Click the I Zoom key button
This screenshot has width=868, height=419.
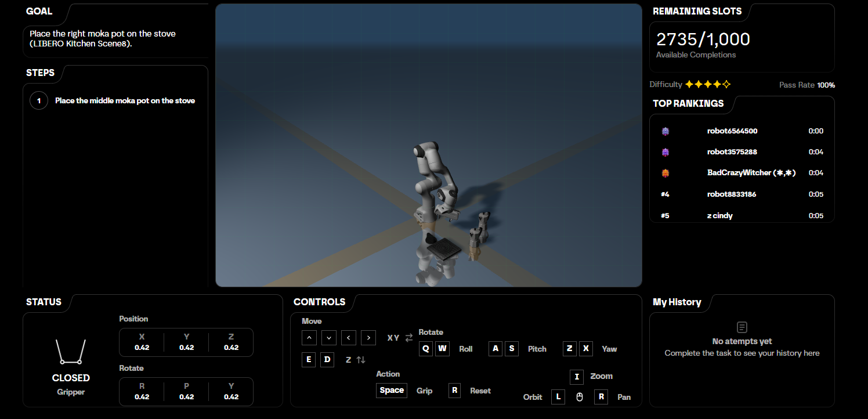pyautogui.click(x=576, y=377)
